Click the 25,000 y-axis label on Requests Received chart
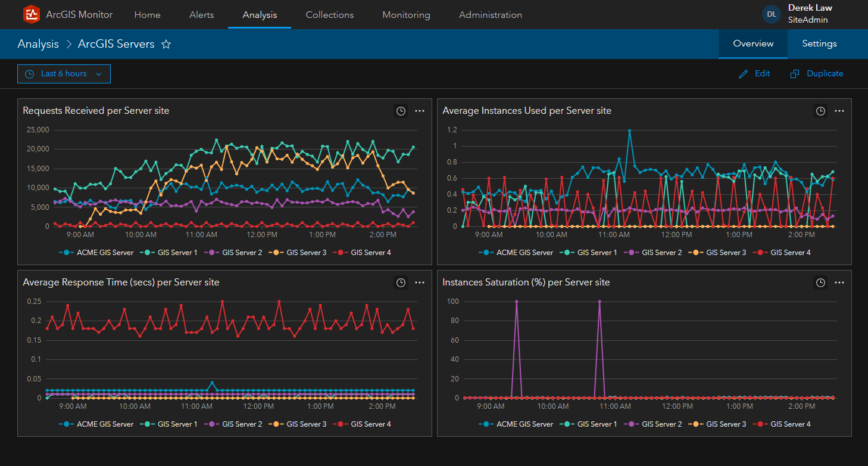Screen dimensions: 868x466 tap(38, 130)
